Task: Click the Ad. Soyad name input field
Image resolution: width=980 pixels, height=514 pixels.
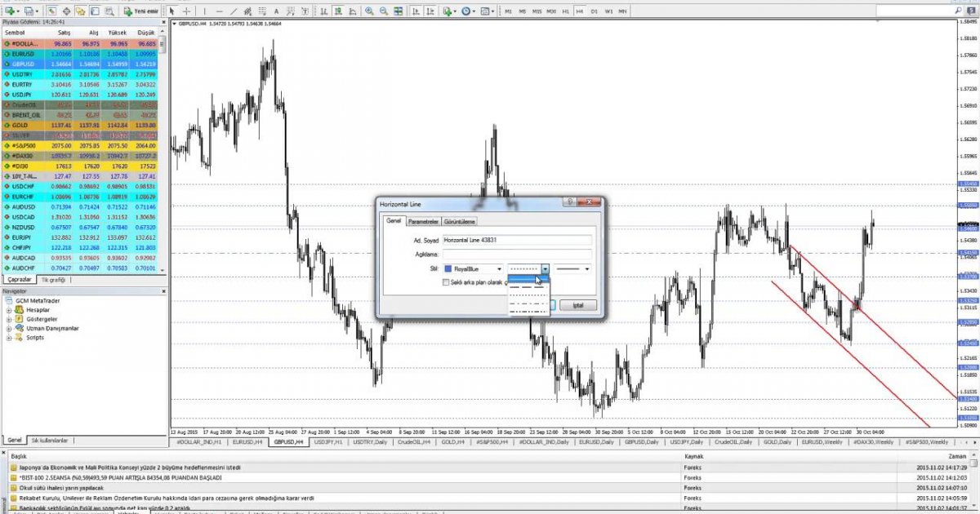Action: click(x=516, y=241)
